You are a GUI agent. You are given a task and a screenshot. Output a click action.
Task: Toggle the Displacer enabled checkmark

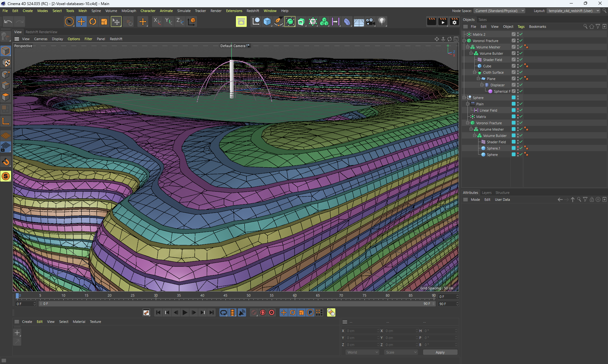(x=521, y=85)
